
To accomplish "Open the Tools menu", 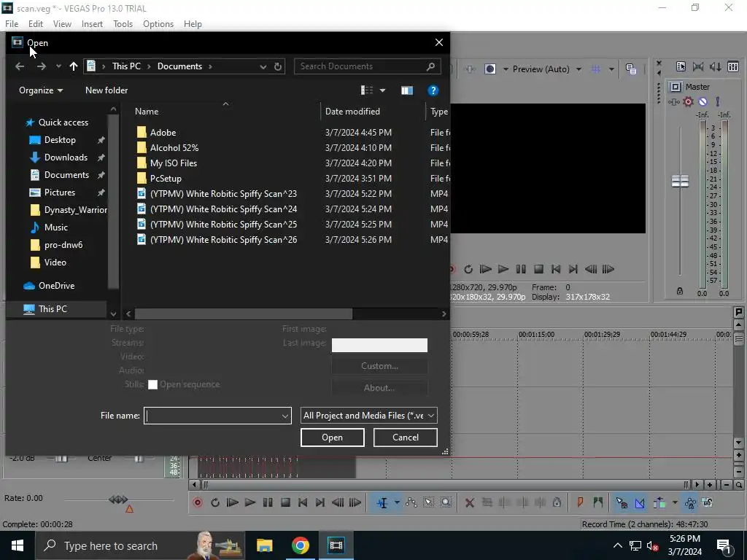I will (x=123, y=24).
